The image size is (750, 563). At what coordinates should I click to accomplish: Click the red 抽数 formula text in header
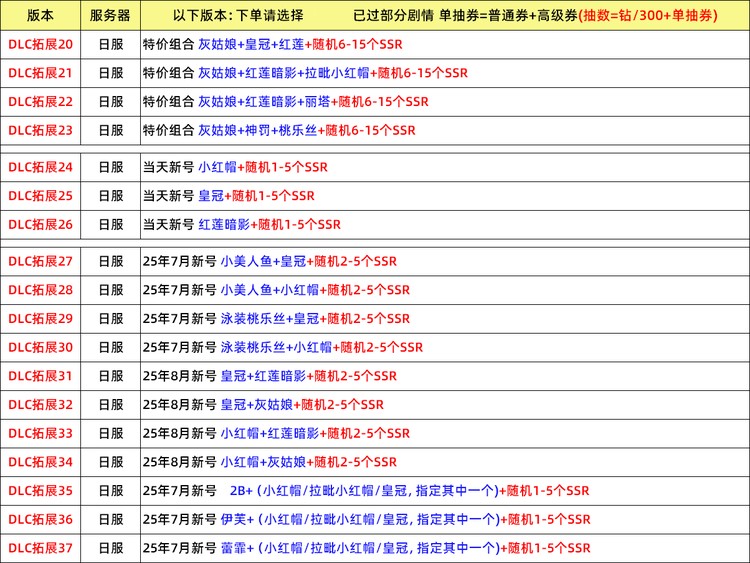662,15
